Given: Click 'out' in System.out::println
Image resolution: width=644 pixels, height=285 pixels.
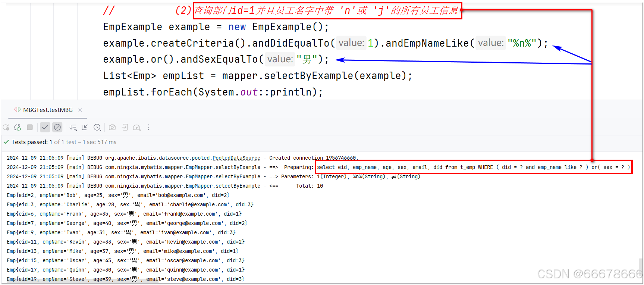Looking at the screenshot, I should pyautogui.click(x=249, y=92).
